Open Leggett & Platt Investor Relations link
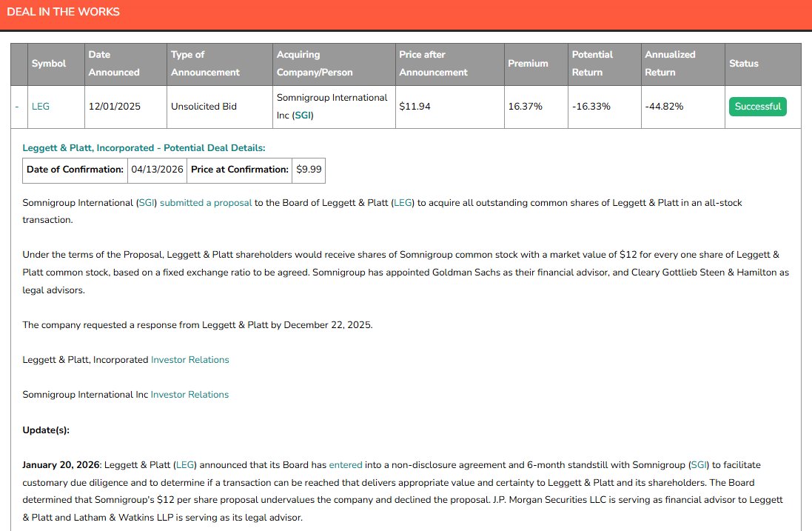Screen dimensions: 812x531 (189, 359)
